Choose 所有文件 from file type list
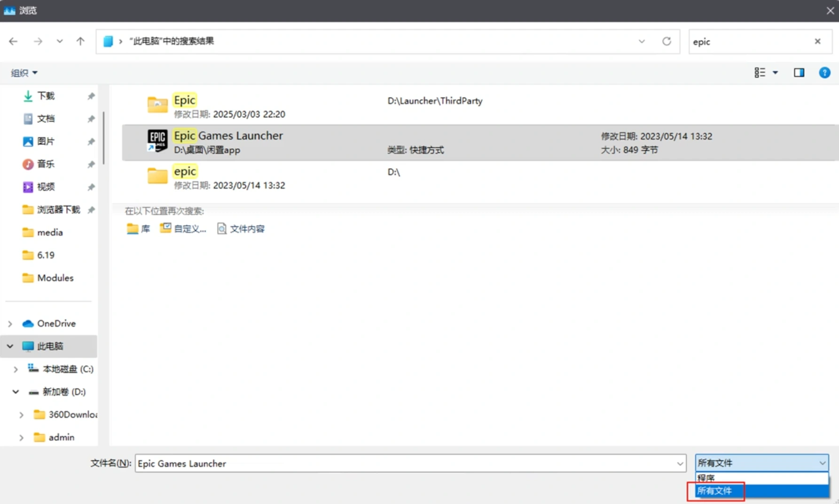This screenshot has width=839, height=504. coord(761,491)
